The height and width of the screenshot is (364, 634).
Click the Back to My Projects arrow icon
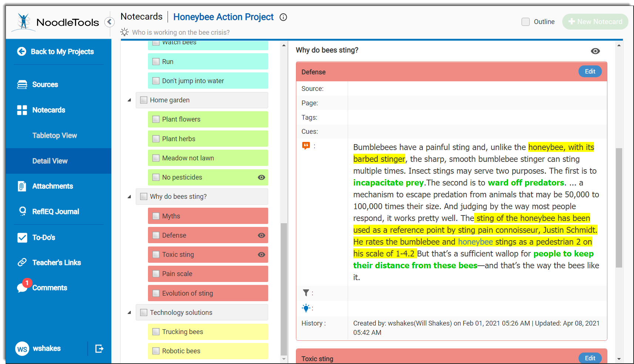tap(21, 51)
